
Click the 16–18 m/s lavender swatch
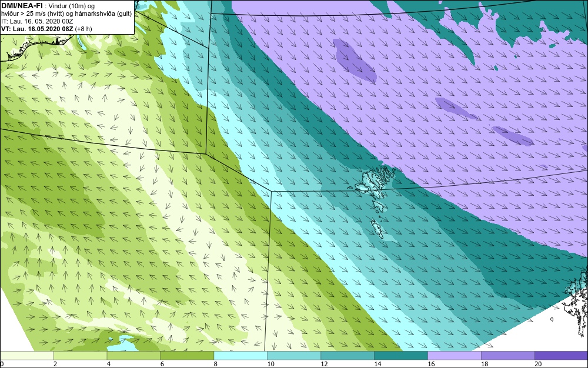click(454, 355)
